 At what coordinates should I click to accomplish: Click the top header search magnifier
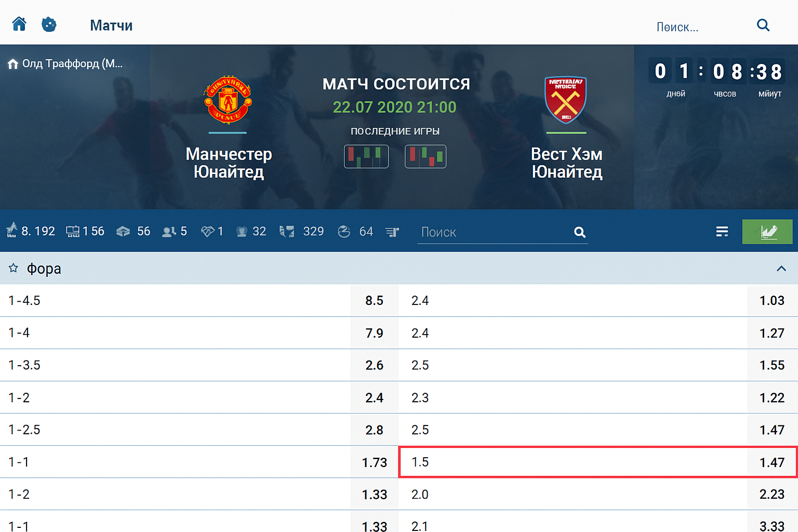pyautogui.click(x=763, y=25)
